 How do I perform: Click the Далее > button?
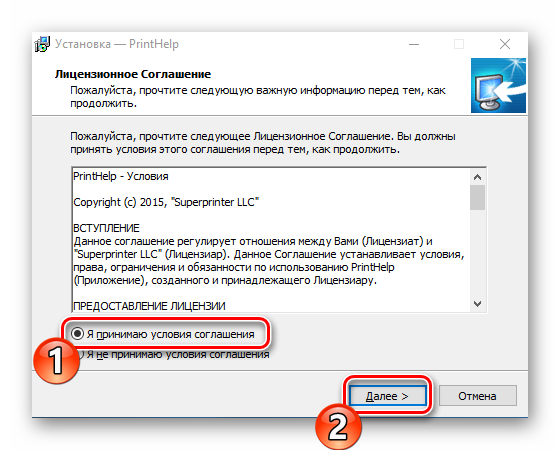click(388, 396)
